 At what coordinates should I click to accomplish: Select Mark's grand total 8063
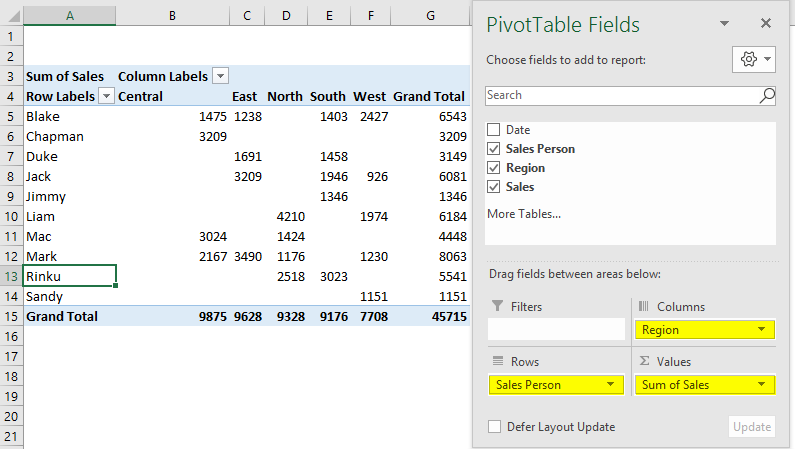(x=430, y=256)
